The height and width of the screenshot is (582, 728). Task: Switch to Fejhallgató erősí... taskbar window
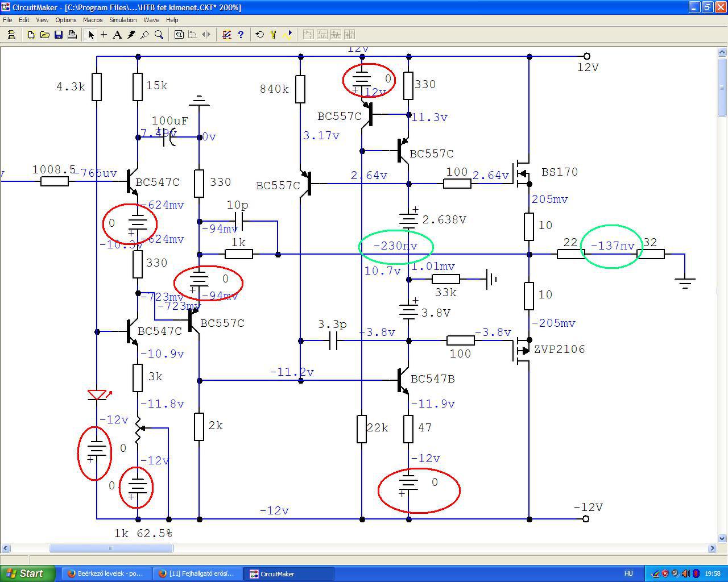point(197,573)
